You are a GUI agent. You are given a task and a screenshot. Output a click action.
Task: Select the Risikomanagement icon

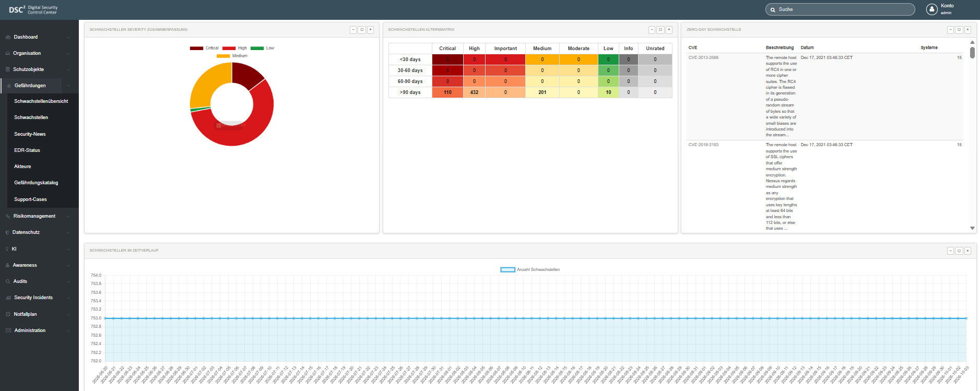point(8,216)
